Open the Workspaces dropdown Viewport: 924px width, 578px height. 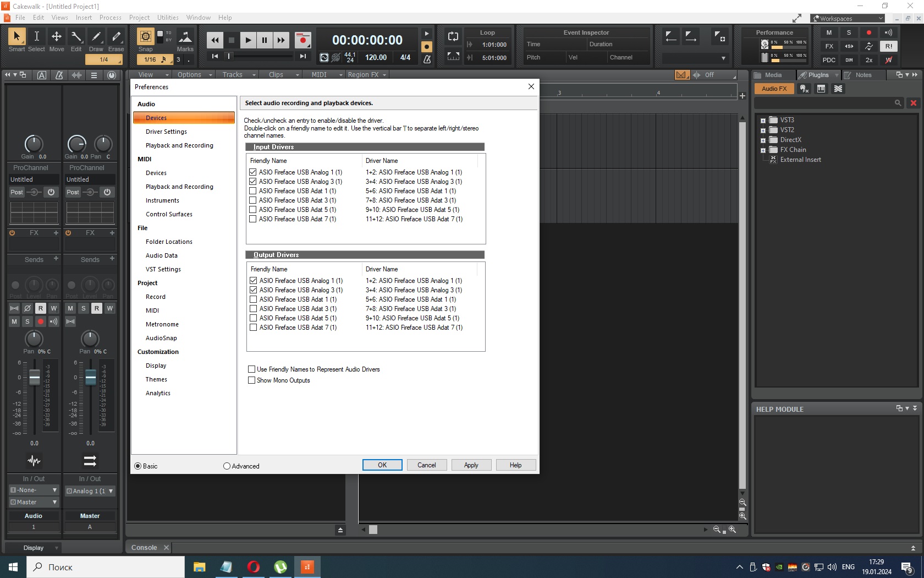point(847,18)
